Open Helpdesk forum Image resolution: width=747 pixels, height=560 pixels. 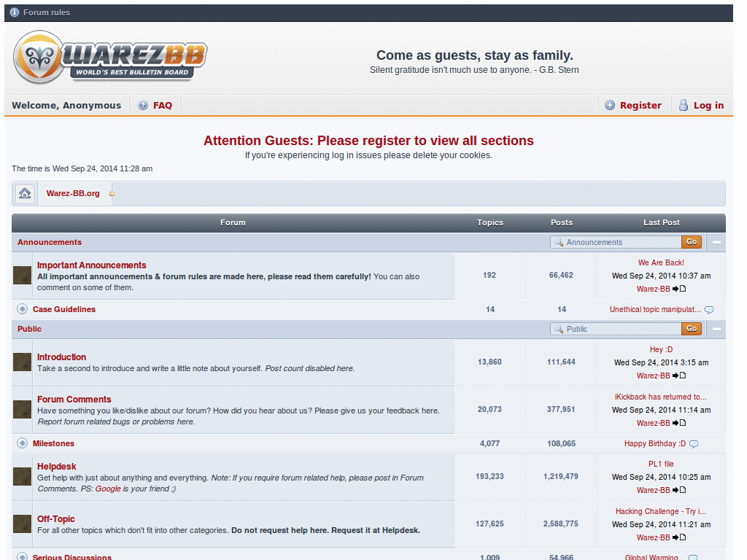coord(57,466)
